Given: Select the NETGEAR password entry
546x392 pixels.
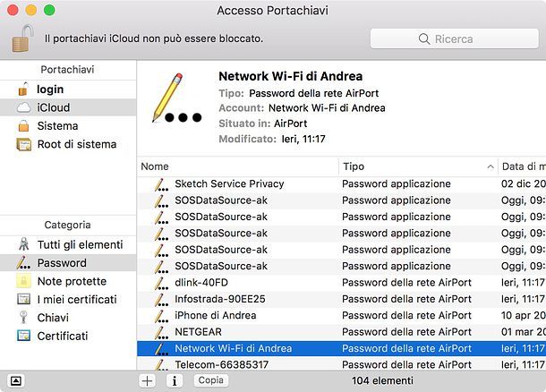Looking at the screenshot, I should [341, 332].
